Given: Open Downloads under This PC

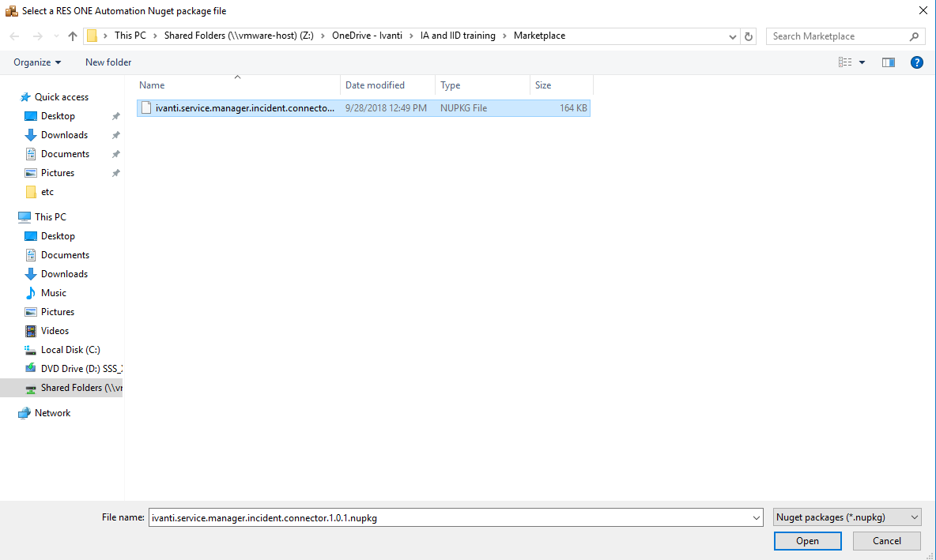Looking at the screenshot, I should 64,274.
